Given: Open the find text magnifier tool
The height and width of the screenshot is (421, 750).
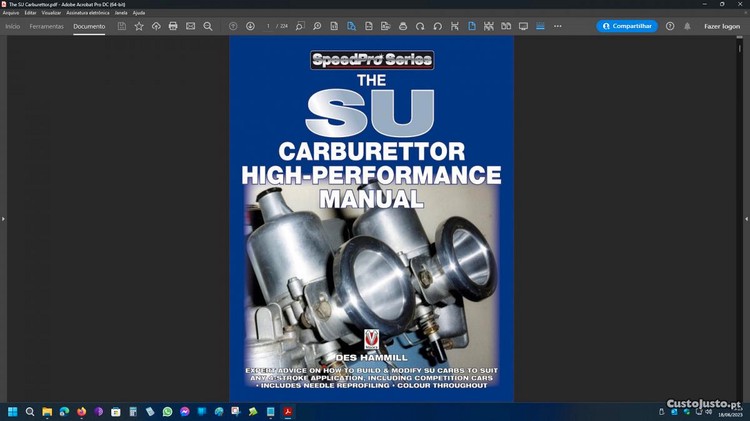Looking at the screenshot, I should (x=207, y=26).
